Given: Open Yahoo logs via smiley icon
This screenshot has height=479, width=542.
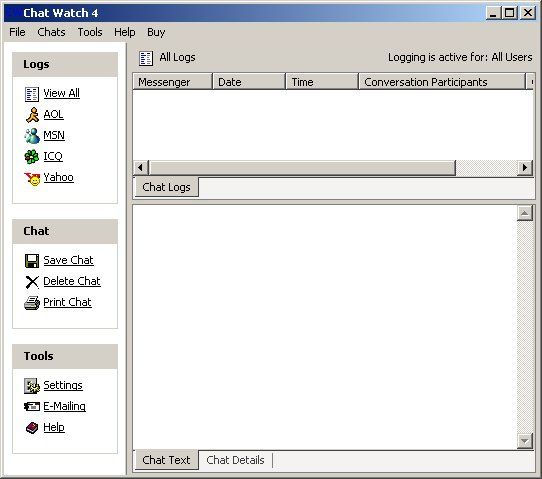Looking at the screenshot, I should (x=32, y=178).
